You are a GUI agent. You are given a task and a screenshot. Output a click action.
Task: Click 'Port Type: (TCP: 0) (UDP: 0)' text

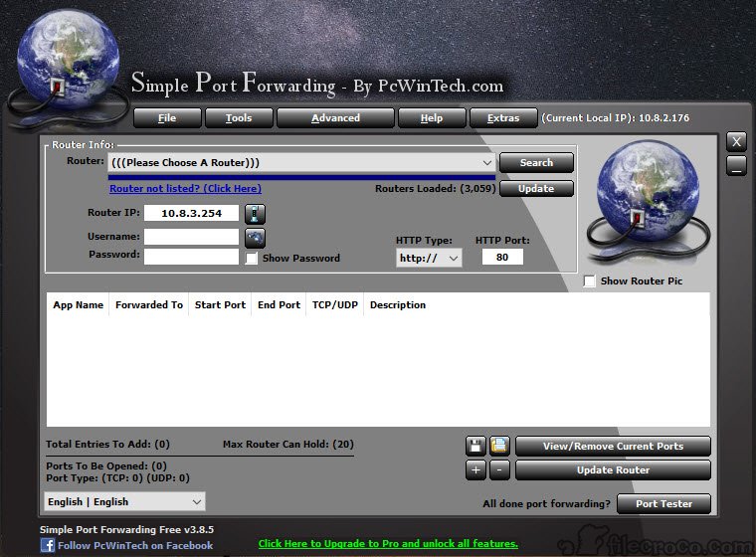117,477
